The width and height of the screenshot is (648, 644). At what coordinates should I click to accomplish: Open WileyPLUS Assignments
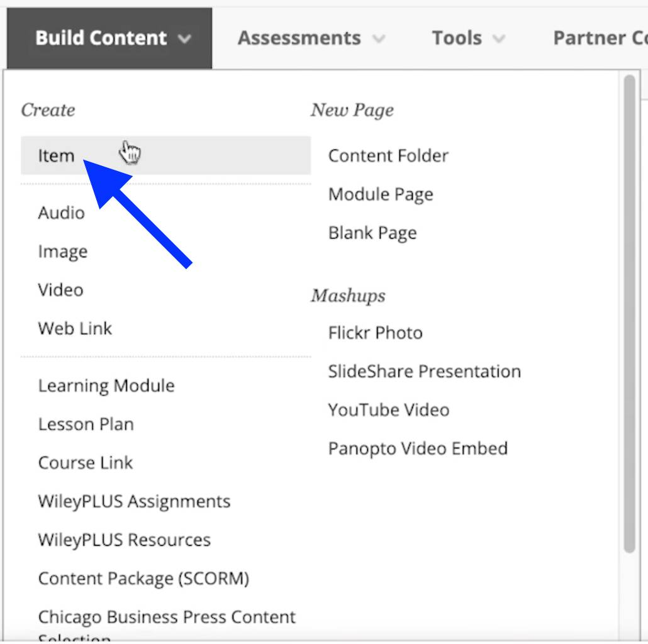pyautogui.click(x=134, y=501)
